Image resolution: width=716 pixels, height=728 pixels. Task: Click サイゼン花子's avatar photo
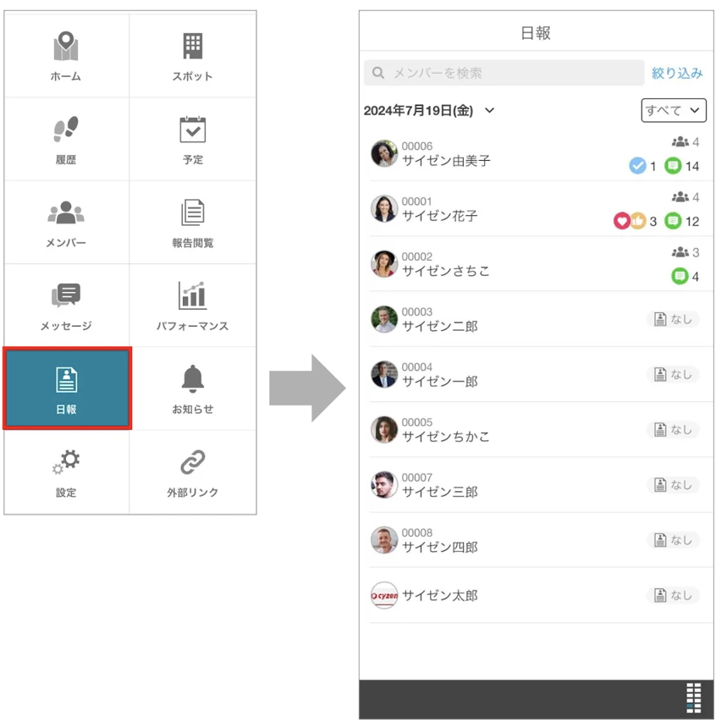pos(384,208)
